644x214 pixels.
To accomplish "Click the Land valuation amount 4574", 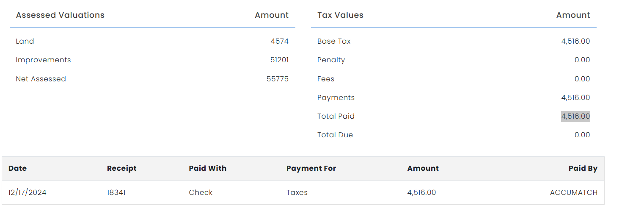I will (279, 41).
